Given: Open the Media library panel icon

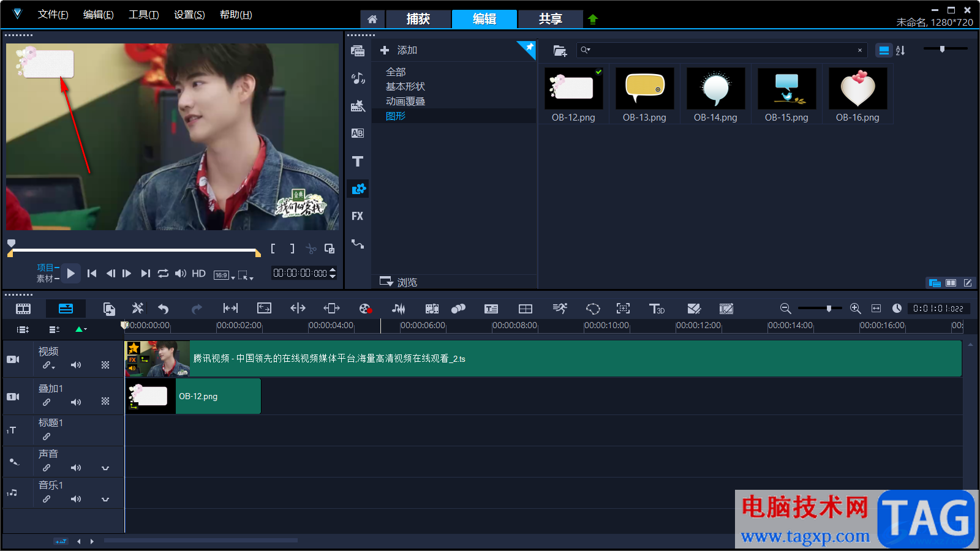Looking at the screenshot, I should tap(358, 51).
